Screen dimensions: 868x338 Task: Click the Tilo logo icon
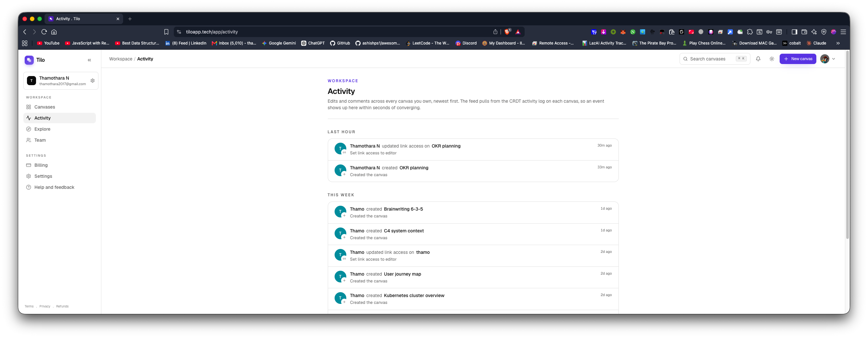pos(29,60)
